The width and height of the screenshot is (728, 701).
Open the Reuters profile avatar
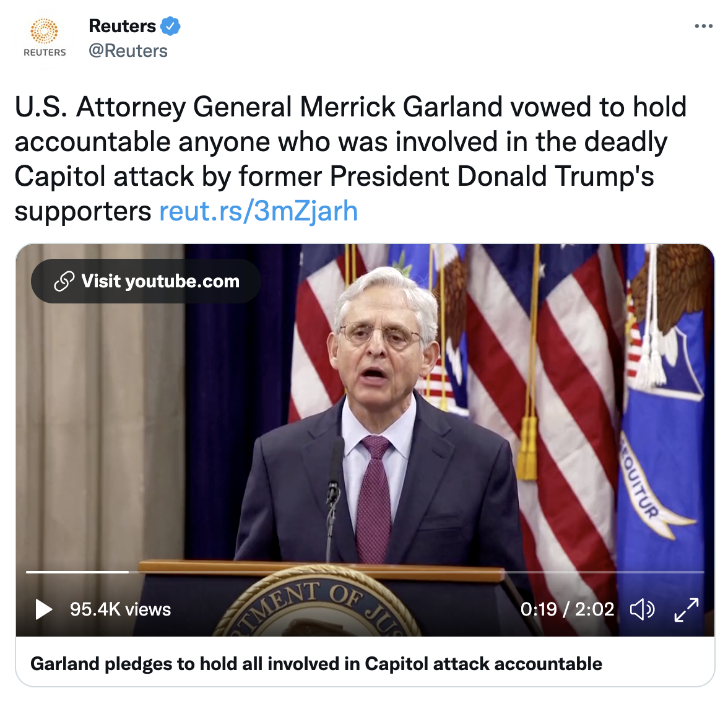coord(45,38)
